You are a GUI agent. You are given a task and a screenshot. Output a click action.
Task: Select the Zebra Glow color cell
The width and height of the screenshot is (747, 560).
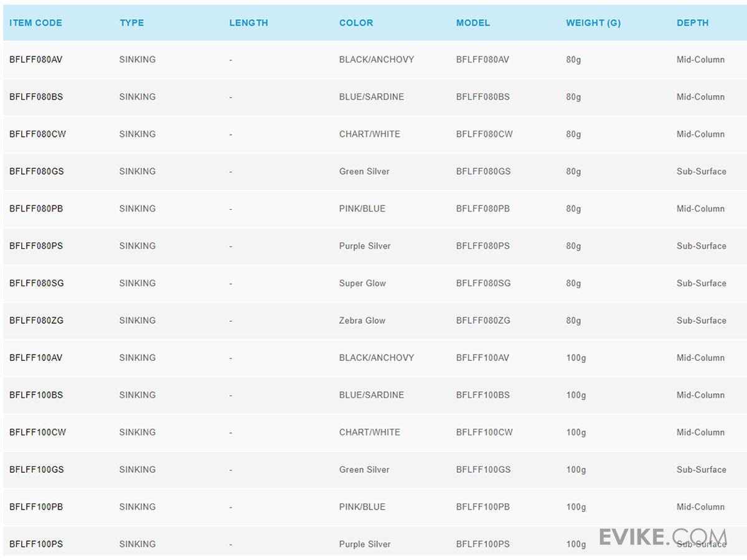click(362, 321)
